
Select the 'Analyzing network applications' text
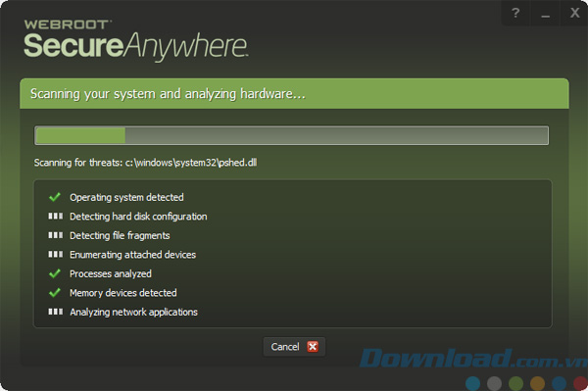point(133,313)
